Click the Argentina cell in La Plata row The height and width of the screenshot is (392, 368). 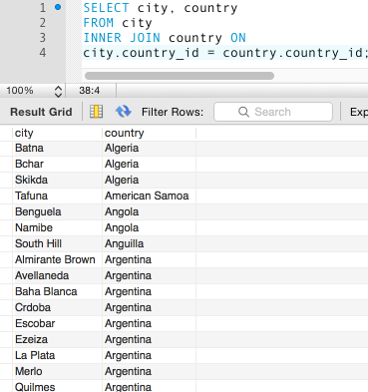click(x=149, y=355)
